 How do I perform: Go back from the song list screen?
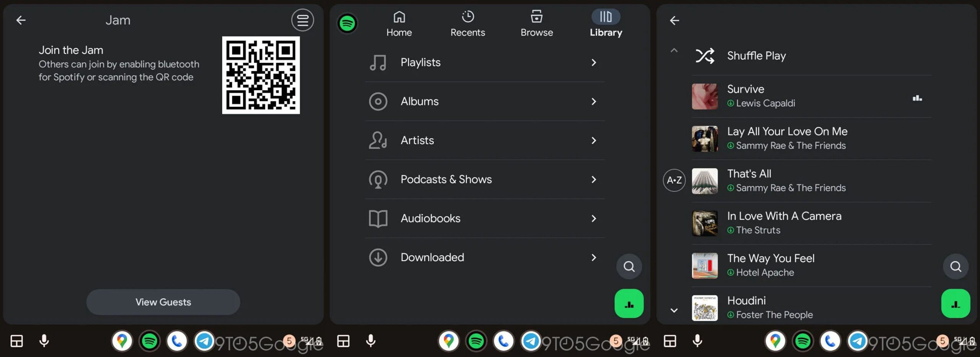click(x=674, y=20)
